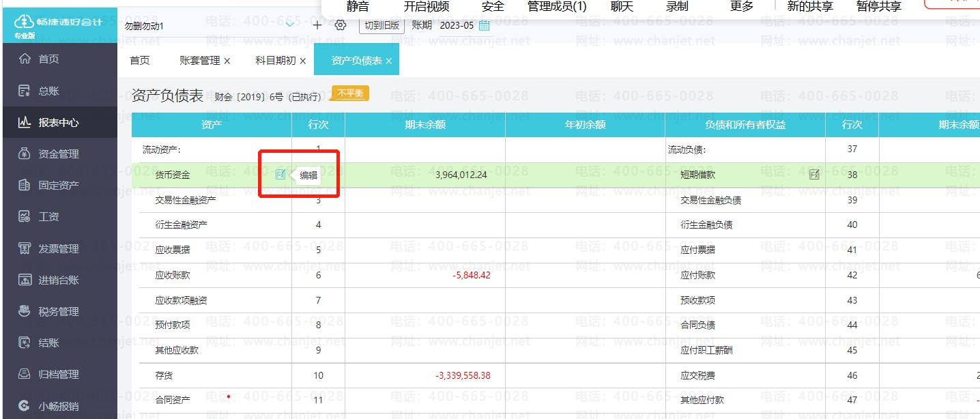Click the 2023-05 period value
The height and width of the screenshot is (419, 980).
pos(457,25)
